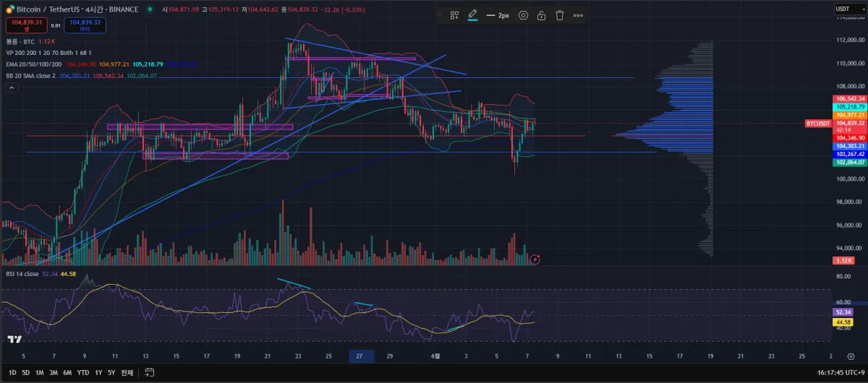Click the blue buy price button 104,839.32
The height and width of the screenshot is (383, 868).
pyautogui.click(x=85, y=25)
